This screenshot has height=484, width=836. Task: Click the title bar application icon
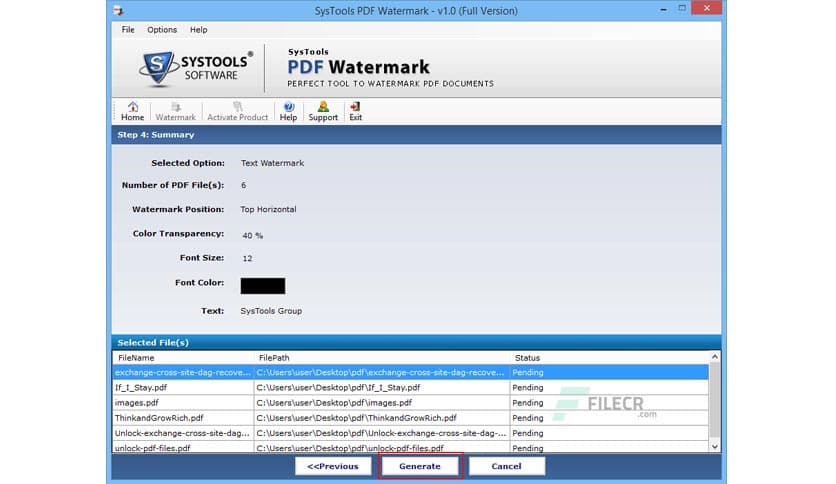118,10
